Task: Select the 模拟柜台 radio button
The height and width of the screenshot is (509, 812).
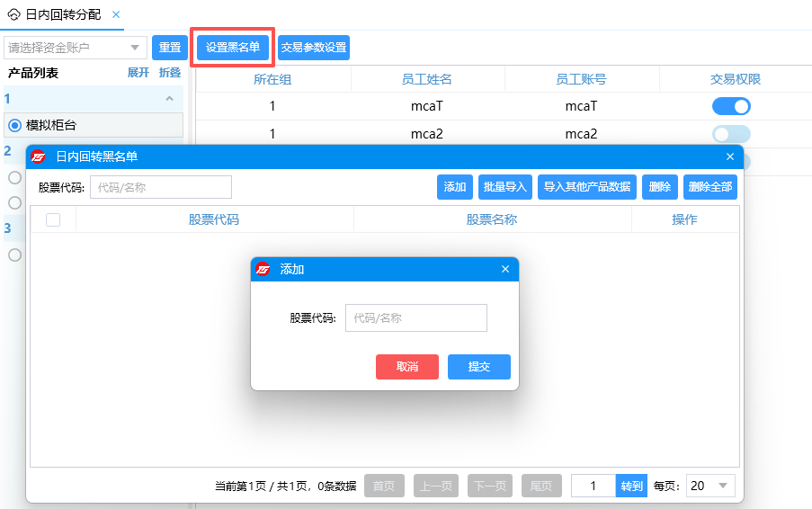Action: (15, 125)
